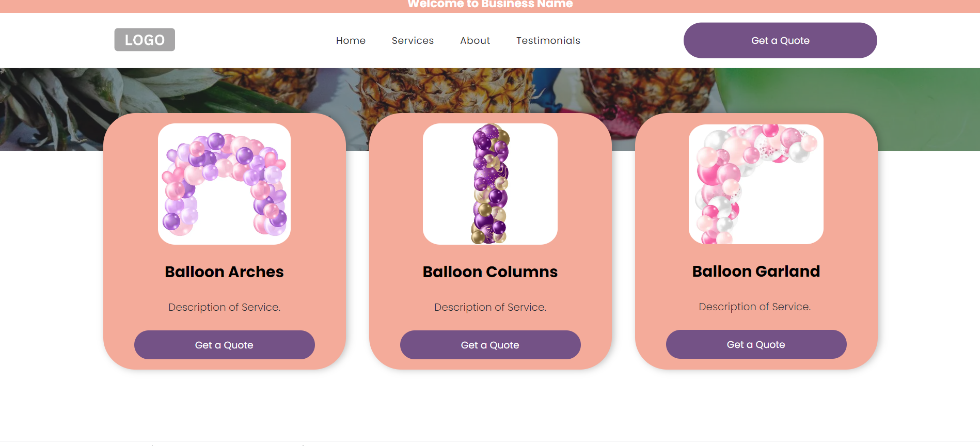Image resolution: width=980 pixels, height=446 pixels.
Task: Click Get a Quote in the header
Action: [780, 40]
